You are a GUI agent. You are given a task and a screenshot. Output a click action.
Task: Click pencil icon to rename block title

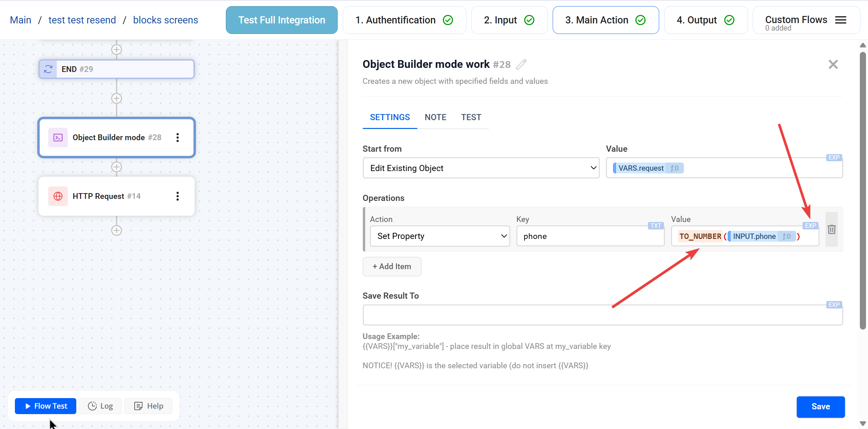521,64
